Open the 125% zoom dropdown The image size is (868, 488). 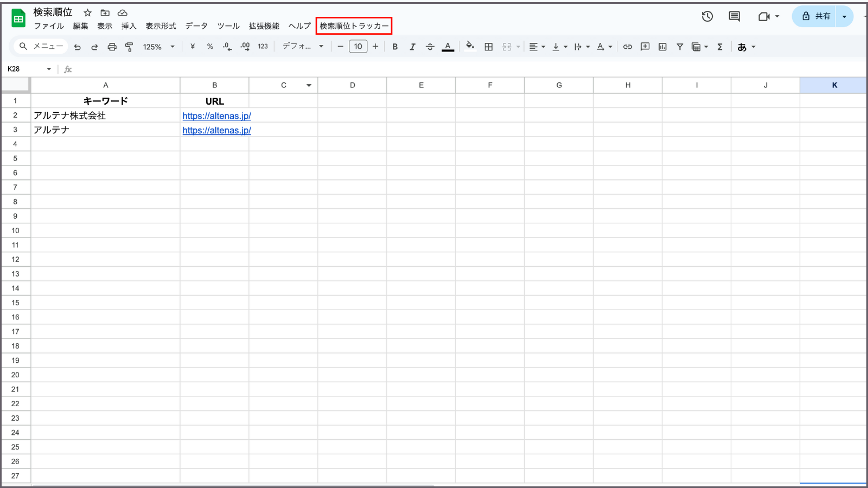(x=159, y=47)
